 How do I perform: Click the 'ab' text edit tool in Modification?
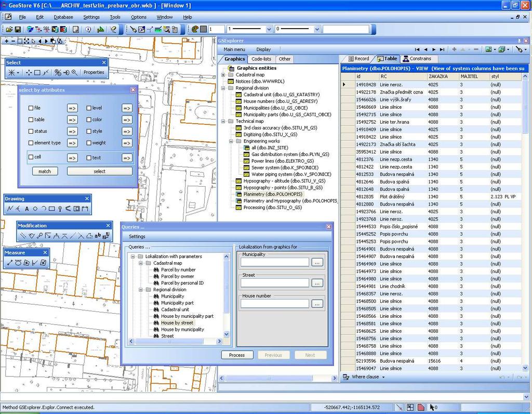98,236
